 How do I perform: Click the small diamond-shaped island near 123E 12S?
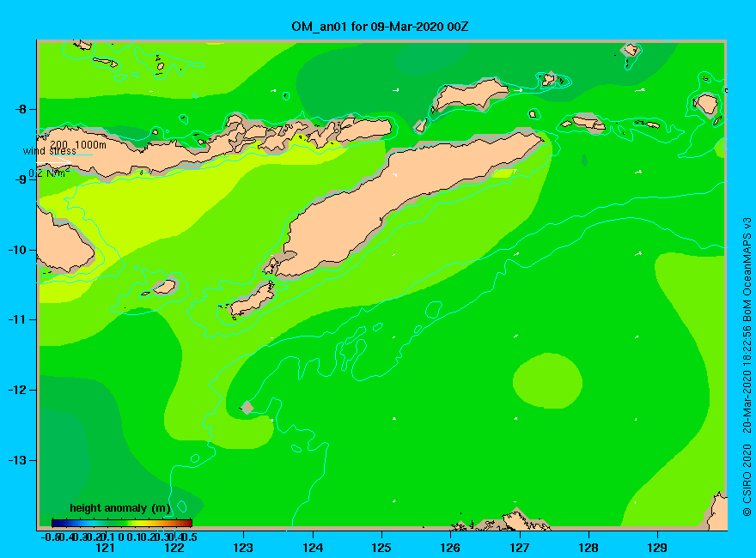[x=247, y=407]
